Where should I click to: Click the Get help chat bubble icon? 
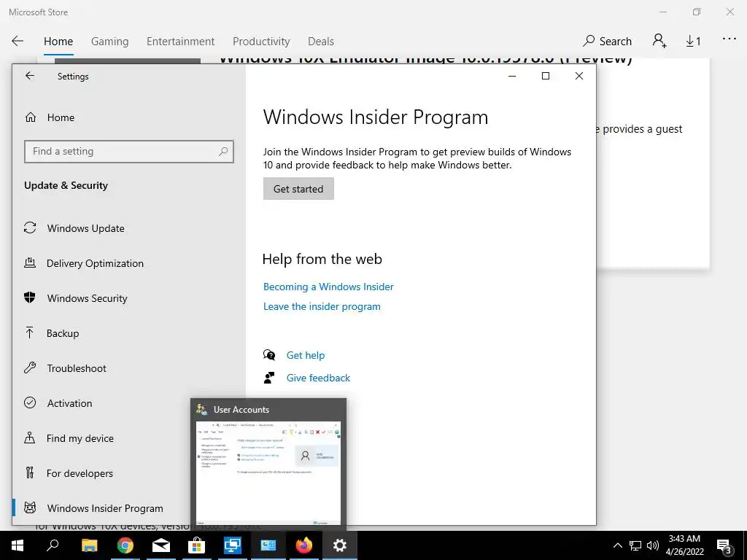click(269, 355)
